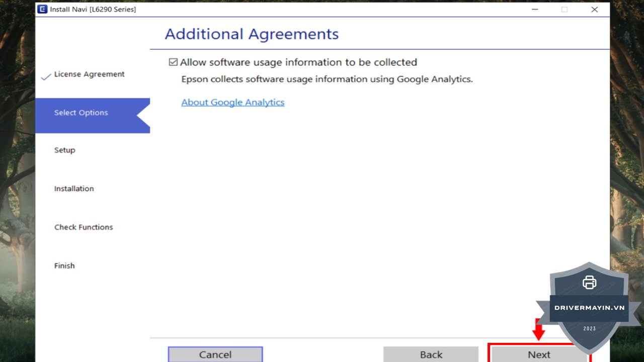Click the DRIVERMAYIN.VN watermark text
The height and width of the screenshot is (362, 644).
coord(589,308)
